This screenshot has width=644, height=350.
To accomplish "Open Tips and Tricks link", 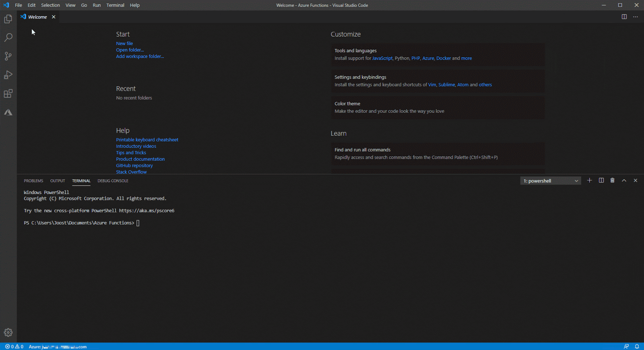I will (x=131, y=153).
